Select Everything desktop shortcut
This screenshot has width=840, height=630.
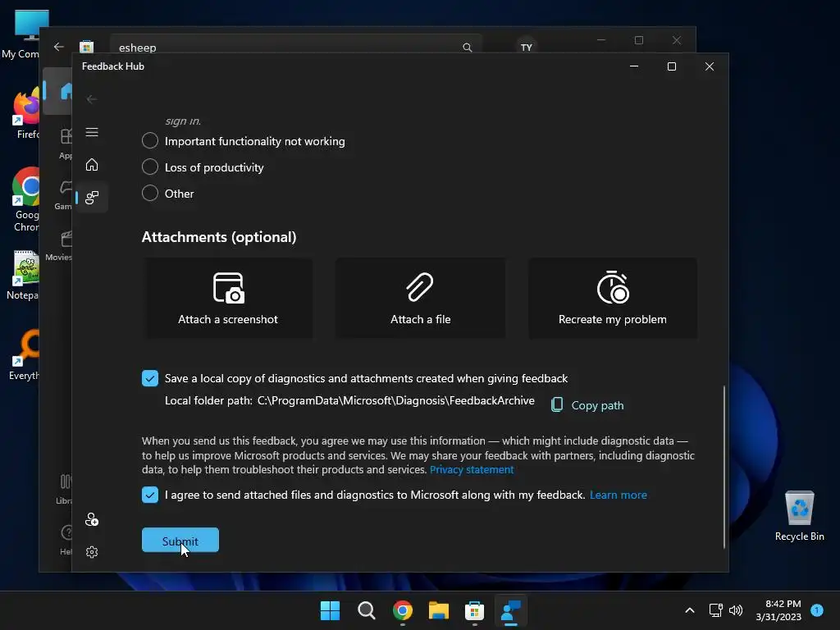[25, 354]
